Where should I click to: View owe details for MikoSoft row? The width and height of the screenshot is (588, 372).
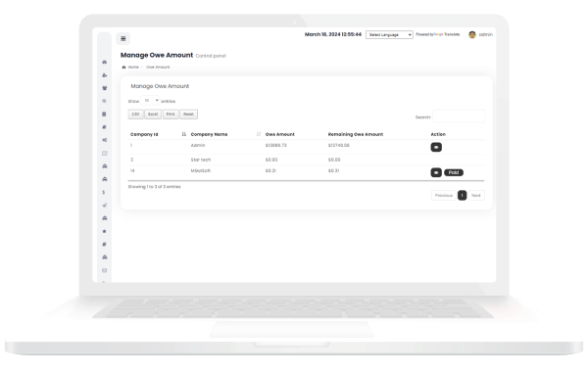(x=436, y=172)
